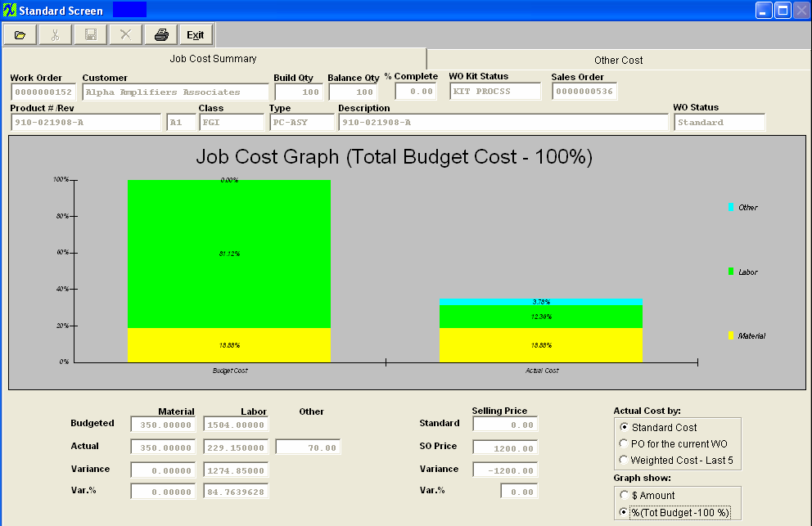This screenshot has width=812, height=526.
Task: Click the floppy disk save icon
Action: coord(91,35)
